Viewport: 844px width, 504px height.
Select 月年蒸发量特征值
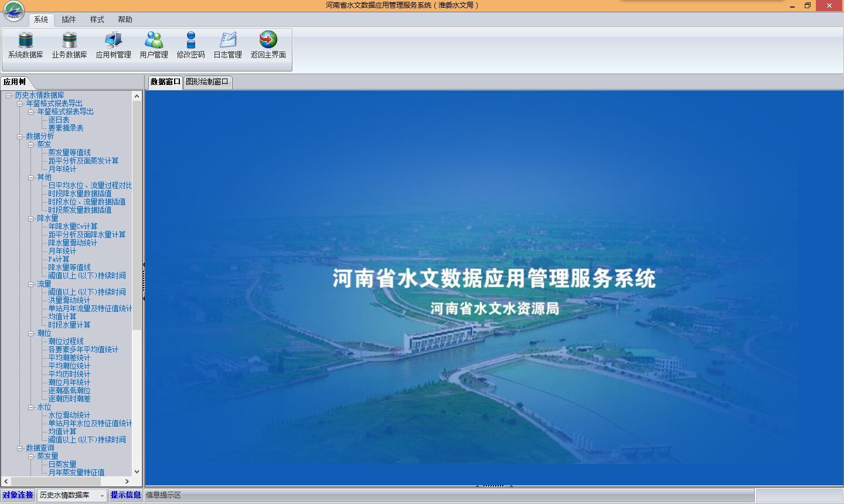tap(76, 472)
